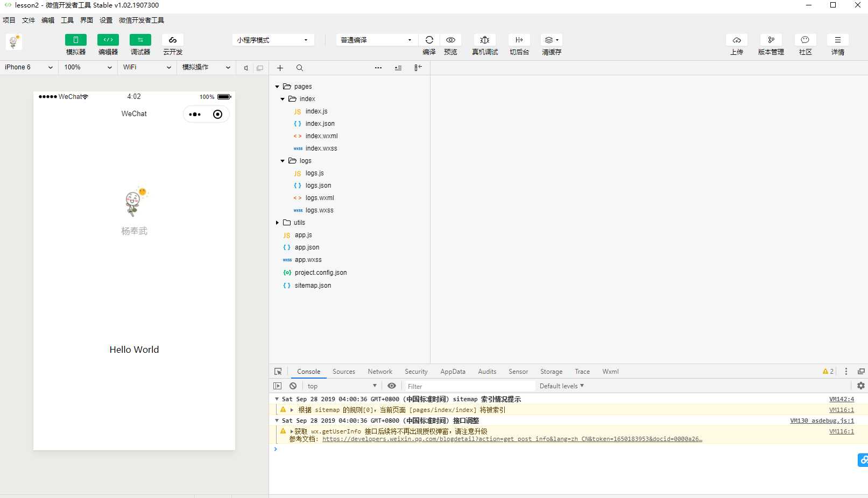Open the 100% zoom dropdown
The width and height of the screenshot is (868, 498).
88,67
